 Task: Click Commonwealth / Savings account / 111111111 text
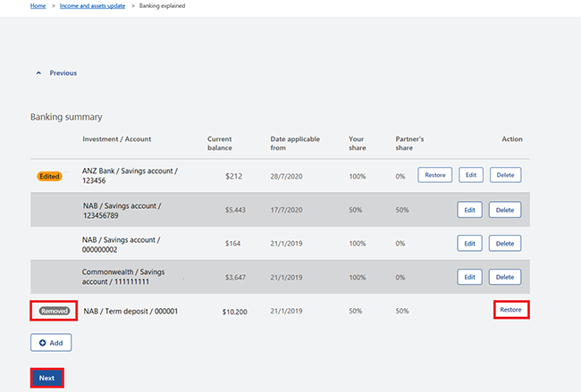(123, 277)
